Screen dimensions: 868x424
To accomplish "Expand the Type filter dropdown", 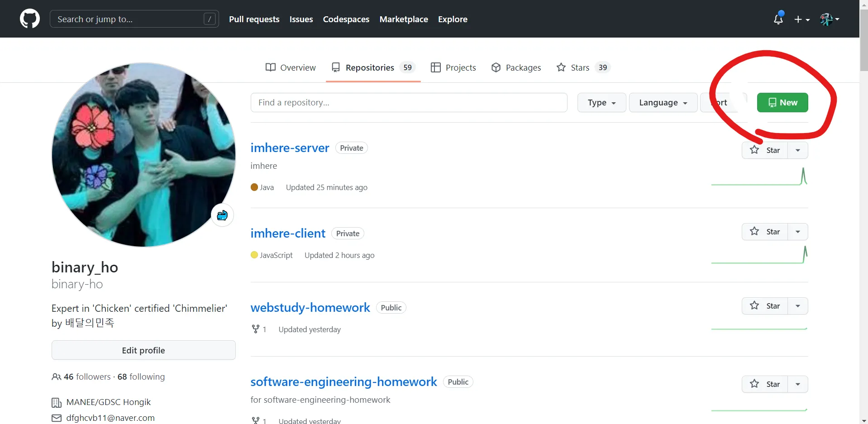I will coord(601,103).
